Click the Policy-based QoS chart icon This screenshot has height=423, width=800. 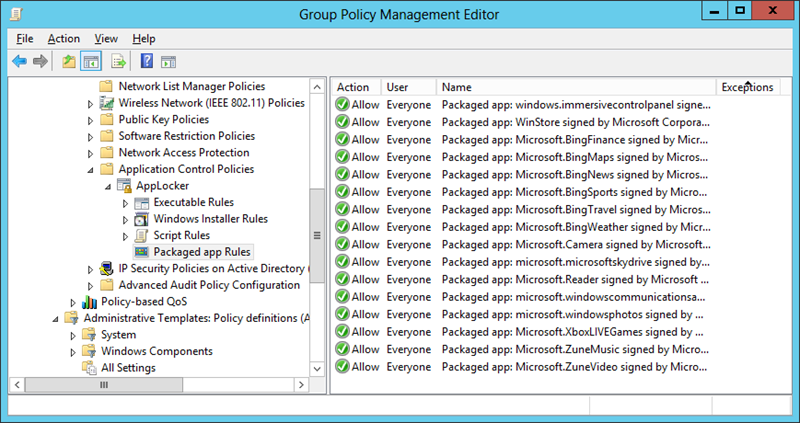89,302
